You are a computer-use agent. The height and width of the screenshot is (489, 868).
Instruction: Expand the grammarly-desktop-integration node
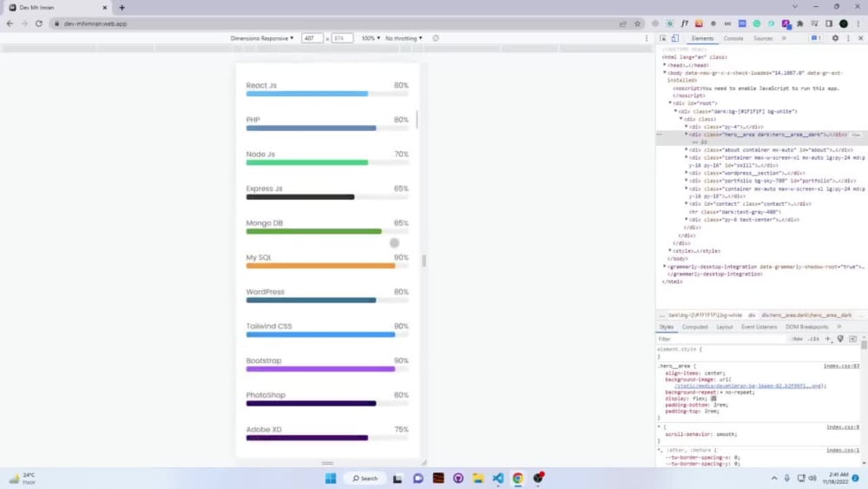click(665, 267)
